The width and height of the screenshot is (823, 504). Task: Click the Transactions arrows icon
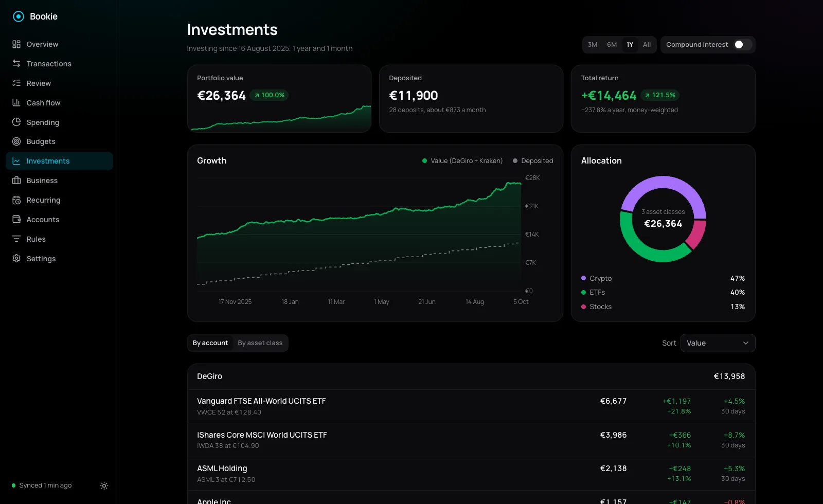click(x=16, y=64)
